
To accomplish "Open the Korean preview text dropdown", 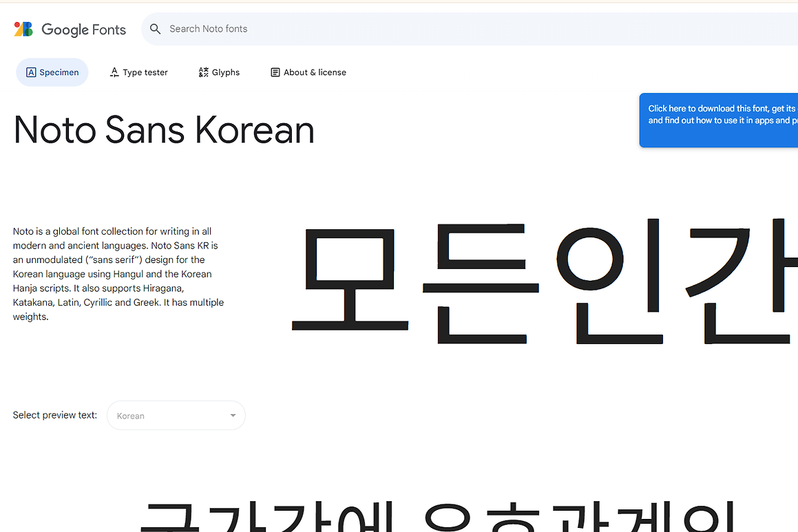I will (176, 416).
